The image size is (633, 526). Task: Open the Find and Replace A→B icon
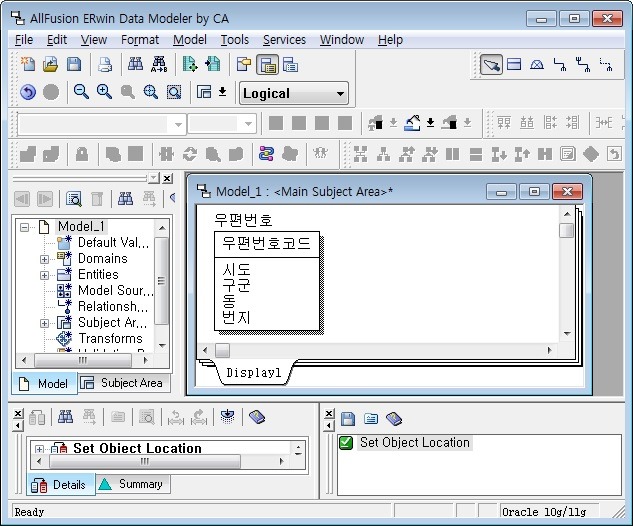point(159,65)
